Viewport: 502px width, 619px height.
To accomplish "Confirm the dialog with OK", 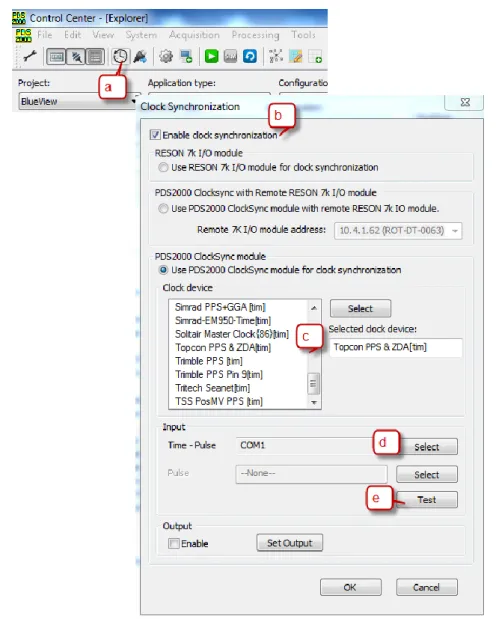I will point(350,587).
